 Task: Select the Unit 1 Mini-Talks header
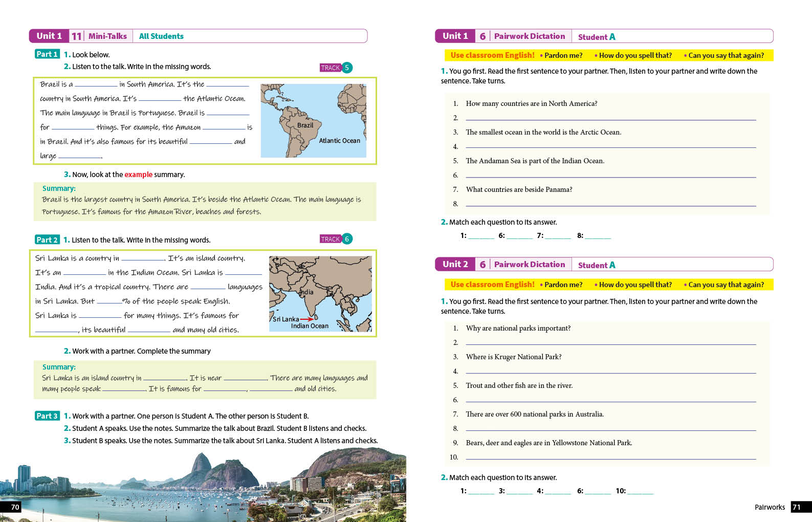(x=198, y=36)
